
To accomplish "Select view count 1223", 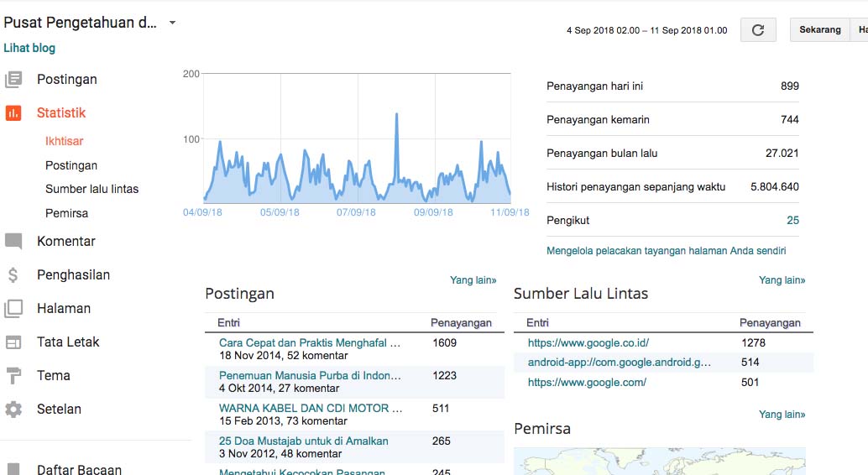I will [445, 375].
